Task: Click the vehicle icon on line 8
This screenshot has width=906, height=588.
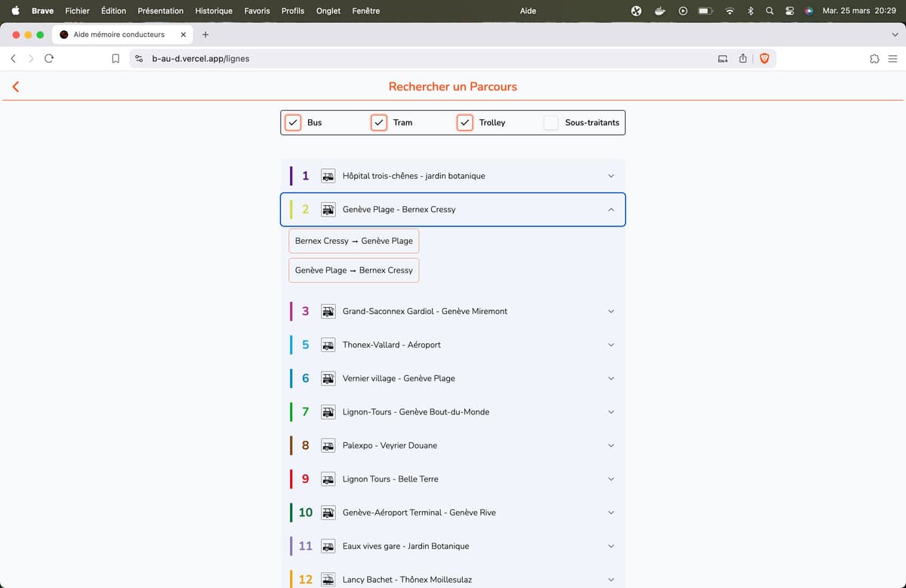Action: click(328, 445)
